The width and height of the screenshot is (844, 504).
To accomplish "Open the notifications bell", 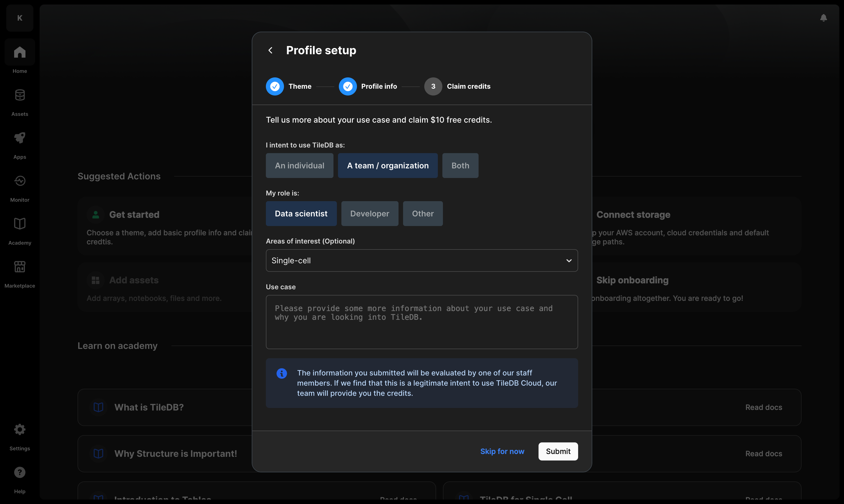I will pyautogui.click(x=823, y=18).
